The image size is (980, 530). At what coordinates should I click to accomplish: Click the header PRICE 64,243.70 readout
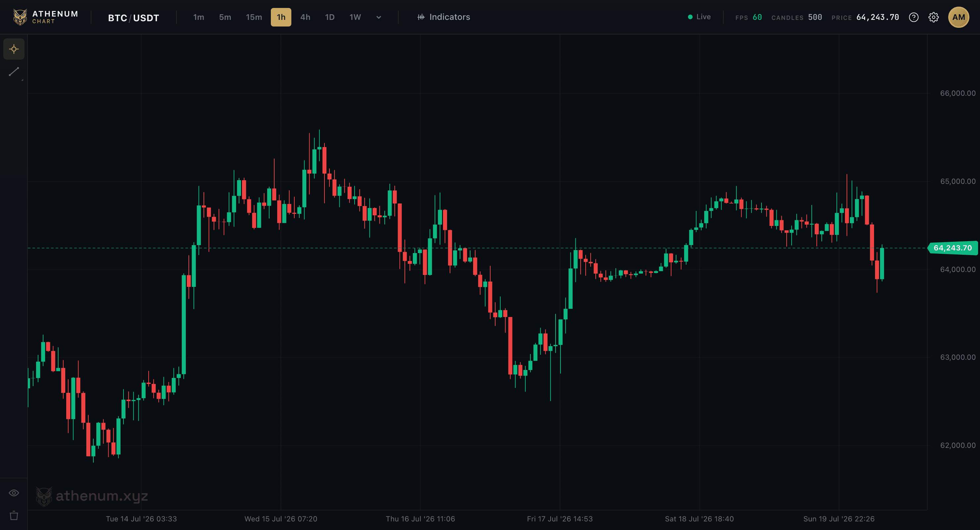[865, 18]
